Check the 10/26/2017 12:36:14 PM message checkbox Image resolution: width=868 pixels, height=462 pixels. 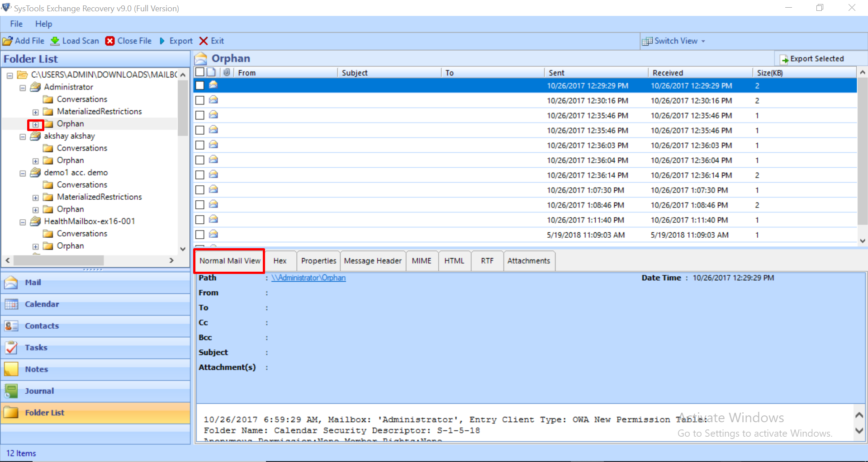(199, 175)
